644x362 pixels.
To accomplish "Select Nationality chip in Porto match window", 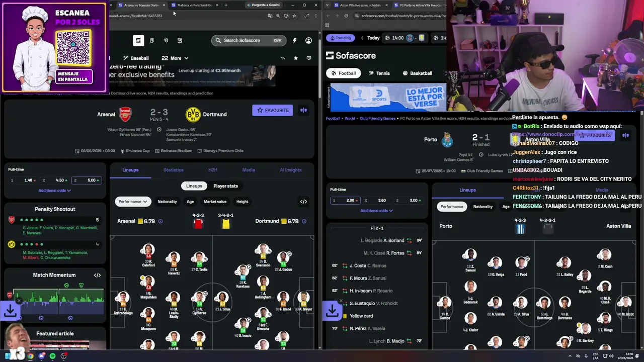I will point(482,207).
